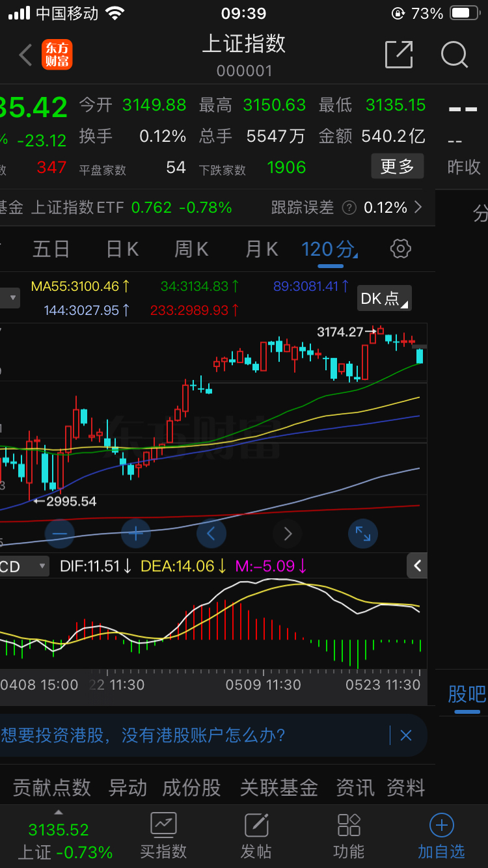Tap the 0509 11:30 time axis label

point(264,685)
